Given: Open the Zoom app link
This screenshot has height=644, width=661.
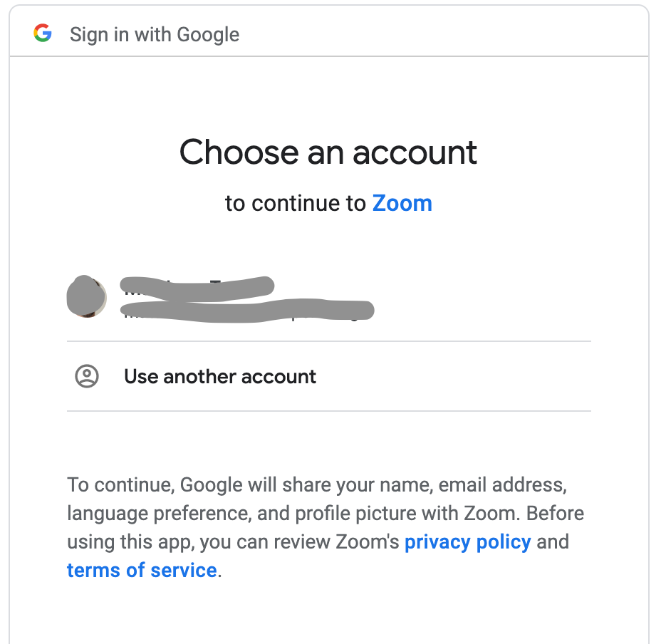Looking at the screenshot, I should pyautogui.click(x=402, y=203).
